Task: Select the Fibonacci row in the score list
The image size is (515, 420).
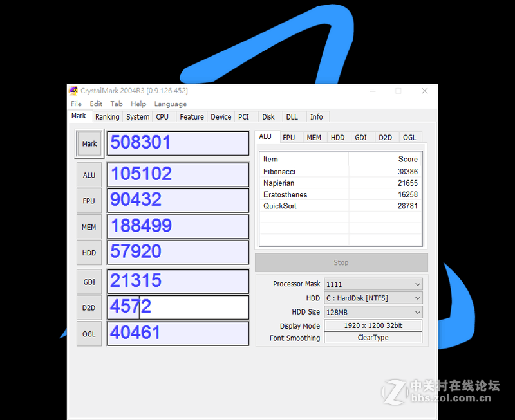Action: click(303, 171)
